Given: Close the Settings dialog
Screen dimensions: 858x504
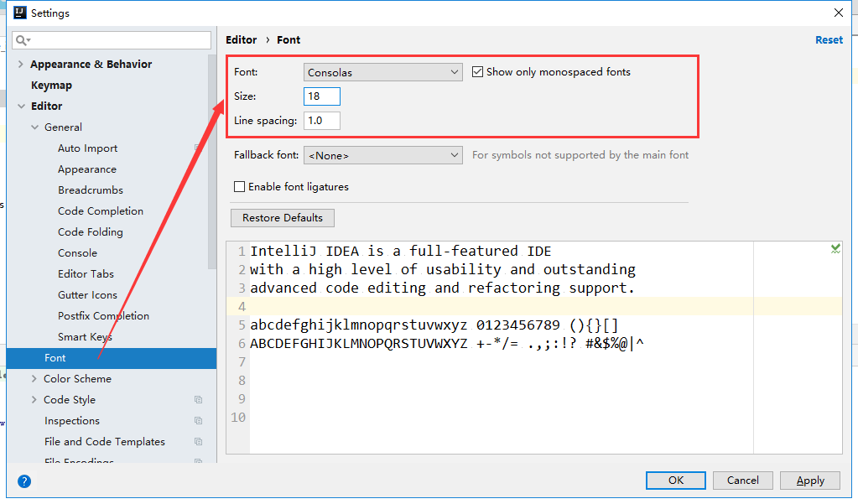Looking at the screenshot, I should (839, 13).
